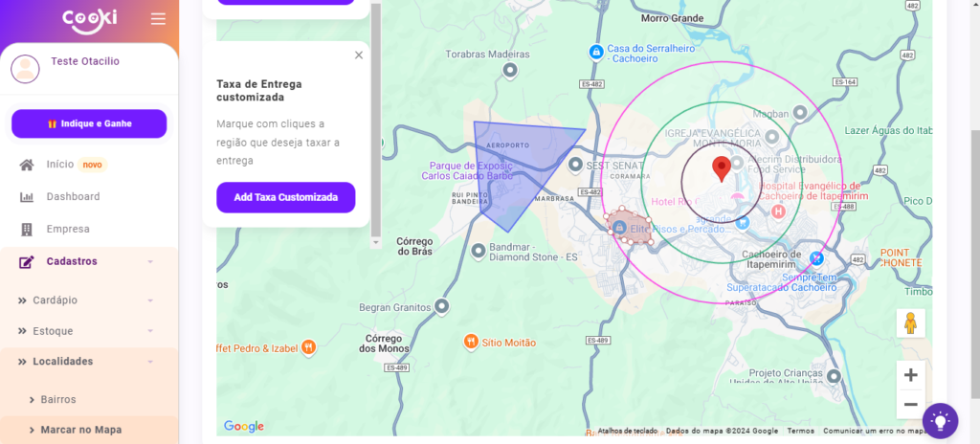Expand the Cardápio submenu

click(x=150, y=300)
